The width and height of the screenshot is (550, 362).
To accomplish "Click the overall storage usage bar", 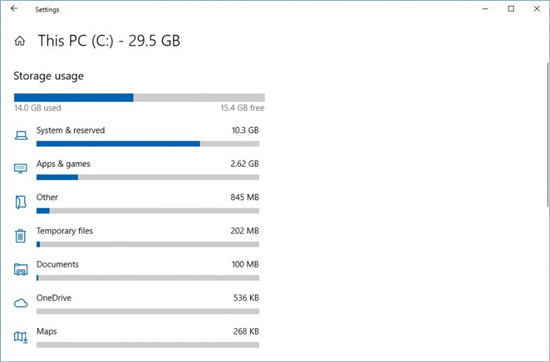I will (139, 98).
